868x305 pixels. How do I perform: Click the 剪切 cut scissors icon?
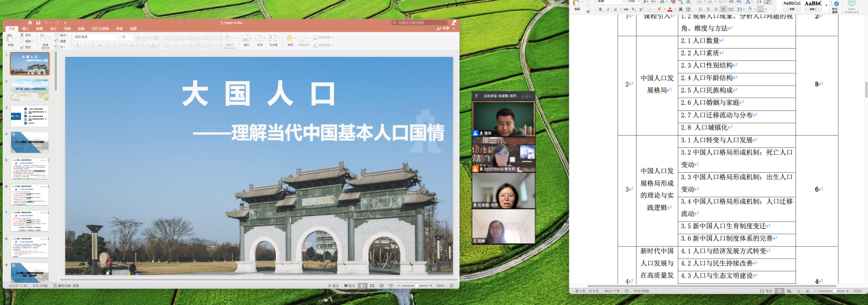click(22, 35)
